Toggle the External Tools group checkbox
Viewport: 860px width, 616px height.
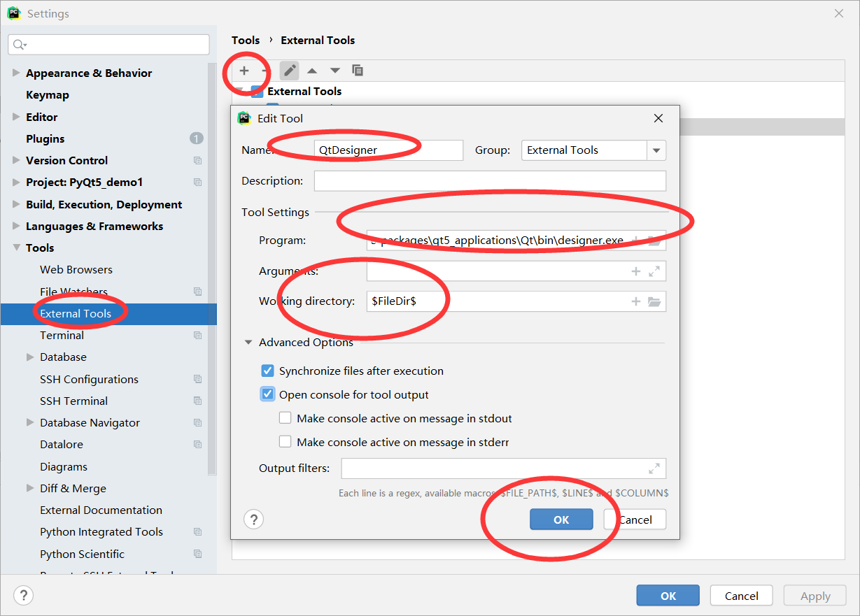tap(257, 92)
